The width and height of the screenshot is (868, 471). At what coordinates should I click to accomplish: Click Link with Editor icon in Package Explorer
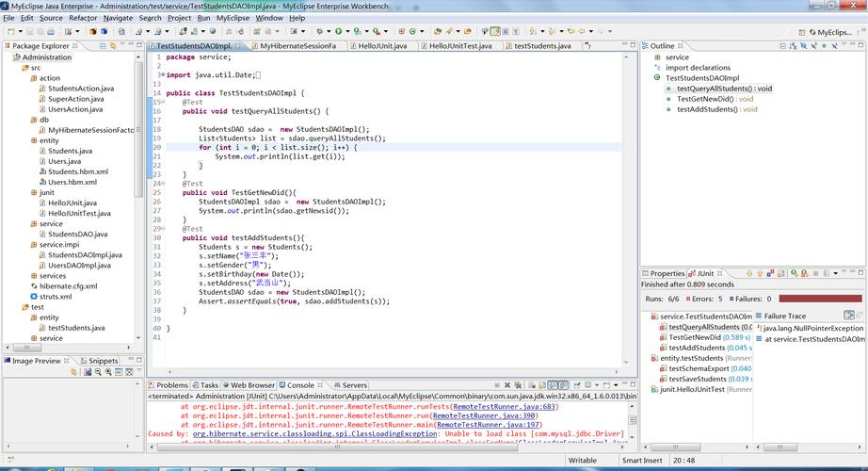(113, 45)
